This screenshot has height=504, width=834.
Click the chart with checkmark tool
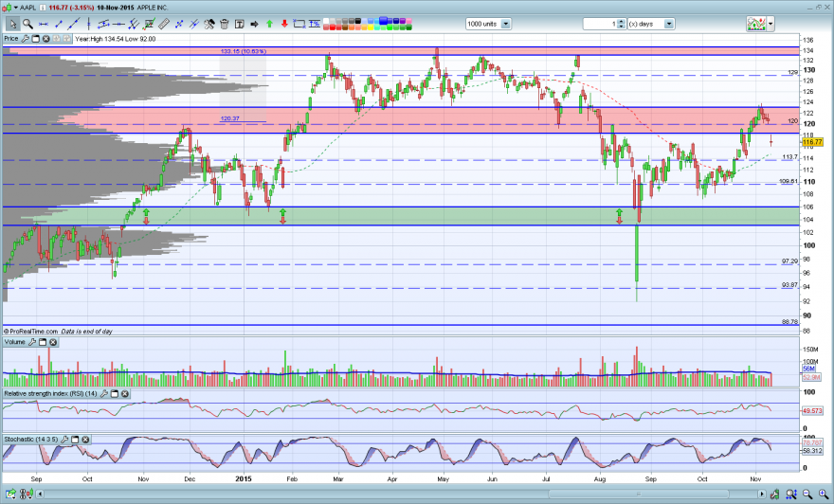tap(149, 24)
